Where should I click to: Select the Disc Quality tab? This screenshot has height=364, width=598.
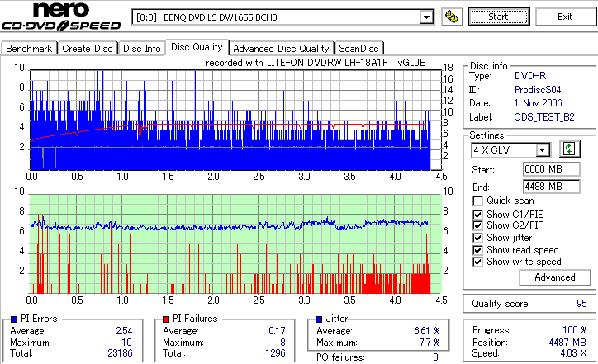tap(197, 47)
